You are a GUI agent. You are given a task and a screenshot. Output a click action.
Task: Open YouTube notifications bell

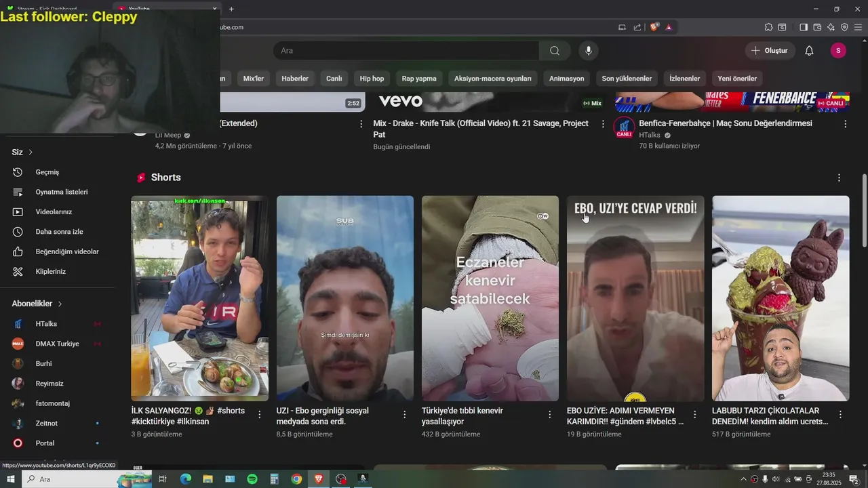point(809,51)
